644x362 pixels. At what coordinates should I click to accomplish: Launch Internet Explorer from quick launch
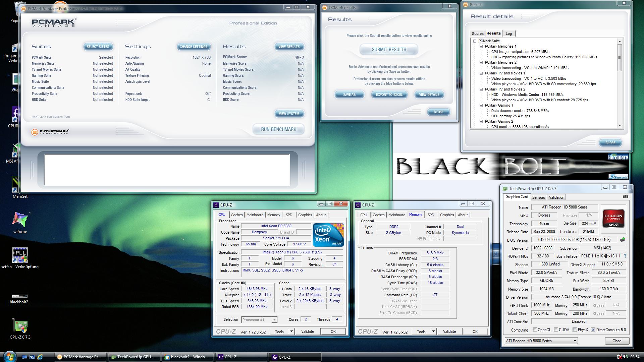40,357
